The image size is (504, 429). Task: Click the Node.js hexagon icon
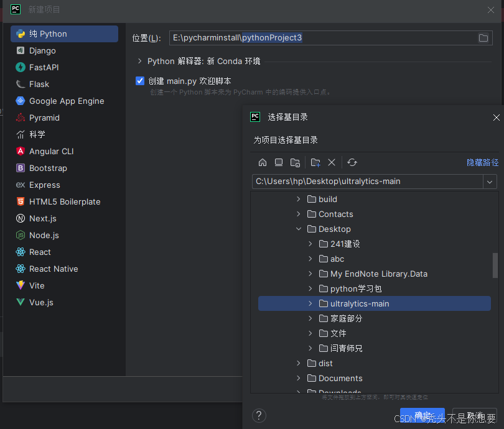21,235
